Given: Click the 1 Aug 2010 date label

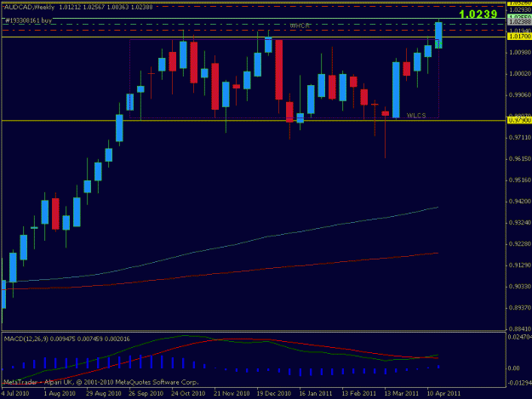Looking at the screenshot, I should coord(60,394).
